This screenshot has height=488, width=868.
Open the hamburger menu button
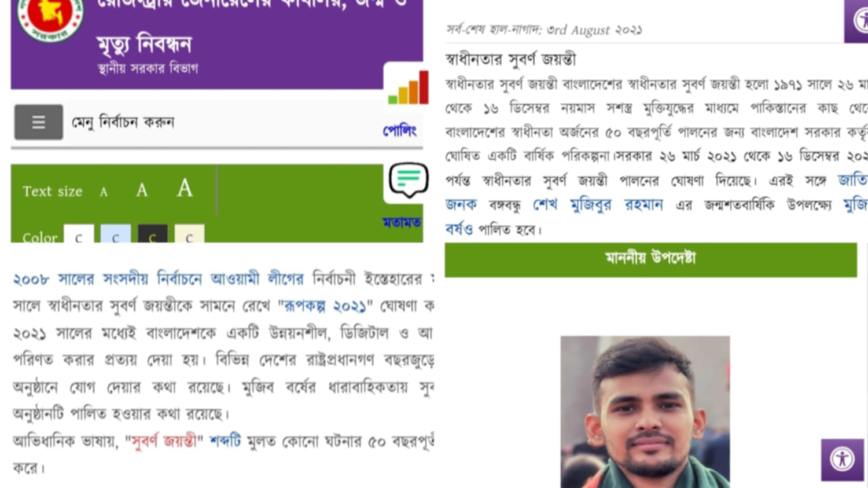(38, 122)
